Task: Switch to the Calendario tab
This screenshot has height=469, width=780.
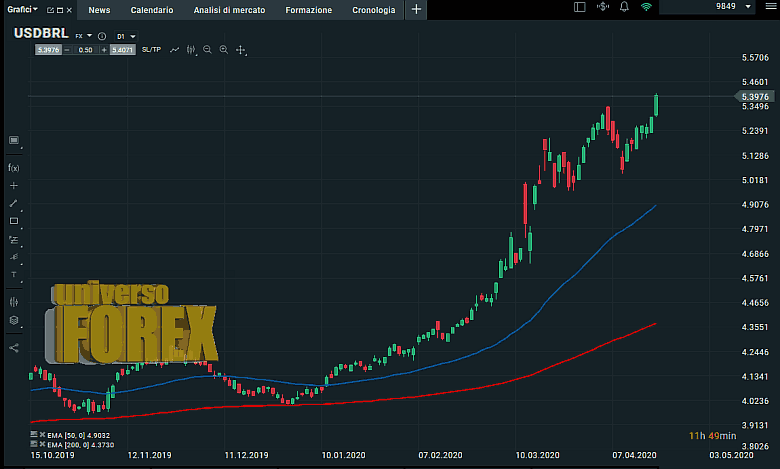Action: click(151, 9)
